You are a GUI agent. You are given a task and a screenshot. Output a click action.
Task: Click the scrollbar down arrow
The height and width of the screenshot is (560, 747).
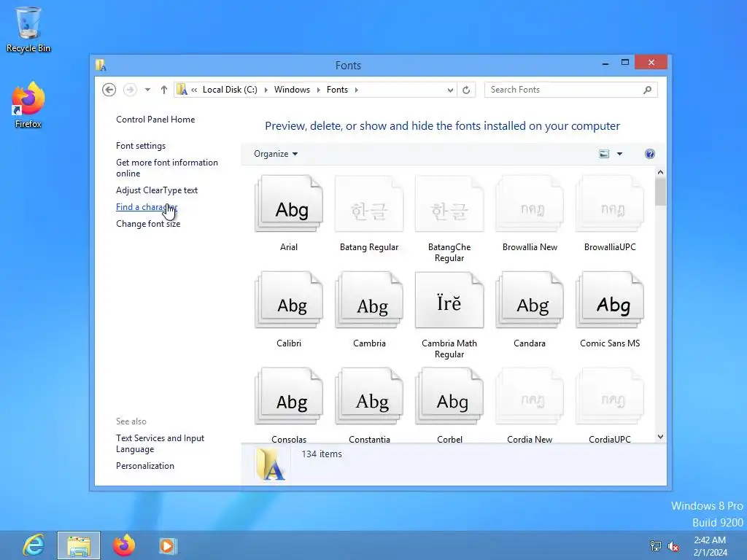click(x=660, y=437)
